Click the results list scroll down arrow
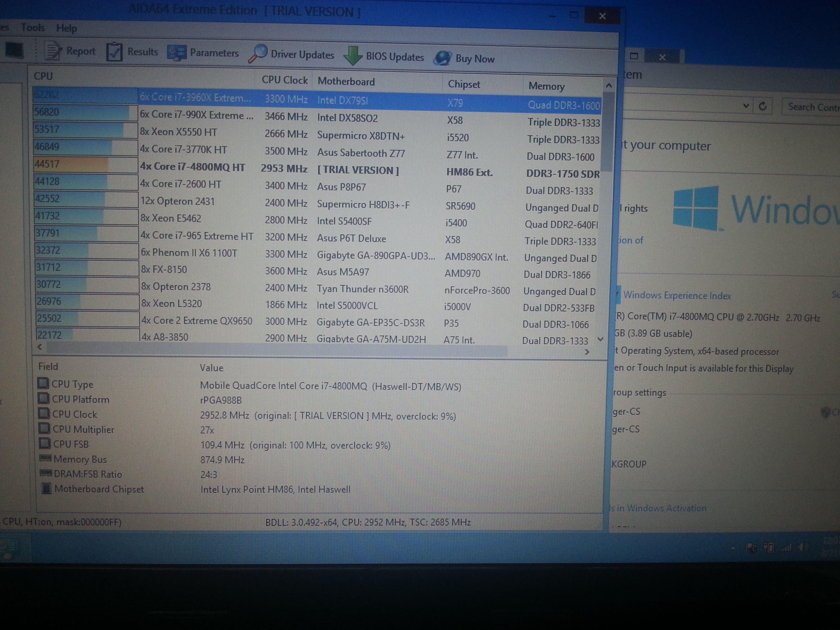Viewport: 840px width, 630px height. [x=600, y=339]
